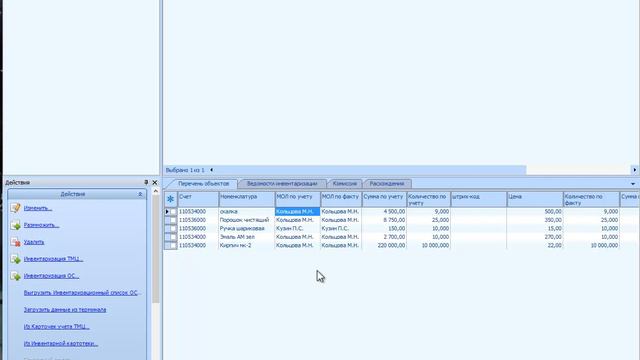Image resolution: width=640 pixels, height=360 pixels.
Task: Open Инвентаризация ОС... link
Action: click(51, 276)
